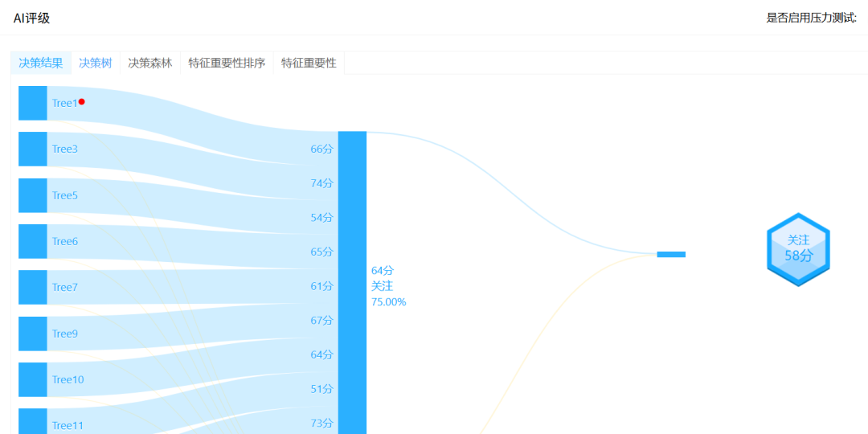Click the 74分 score label

321,183
